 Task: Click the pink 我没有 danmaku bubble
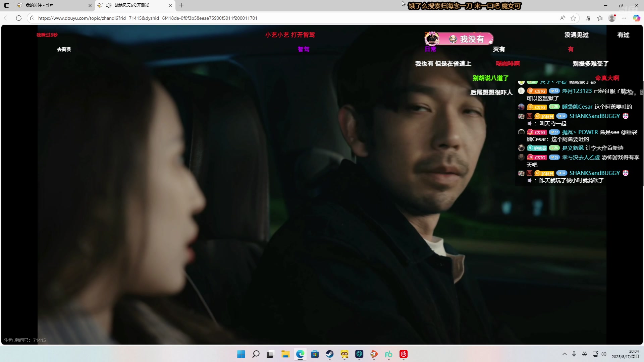pyautogui.click(x=459, y=39)
